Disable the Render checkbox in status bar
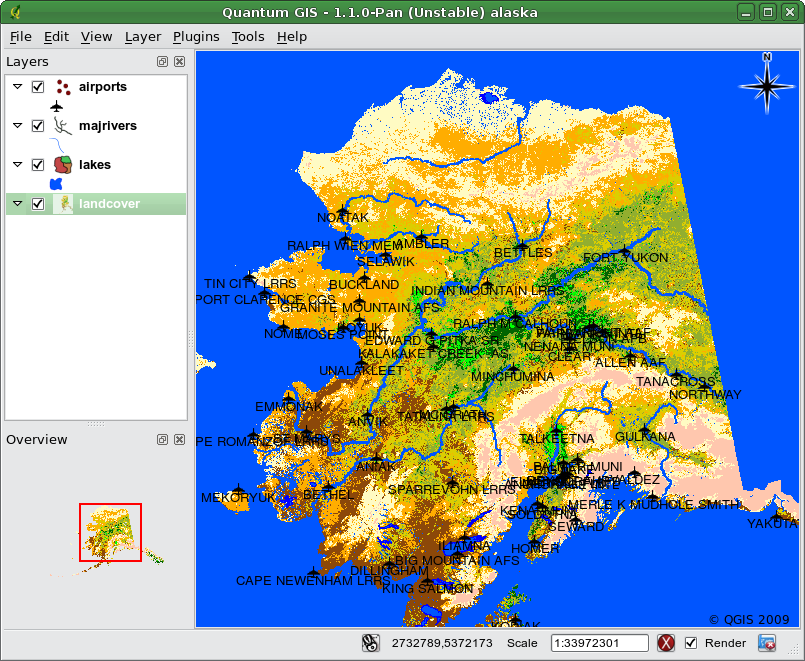 [691, 643]
